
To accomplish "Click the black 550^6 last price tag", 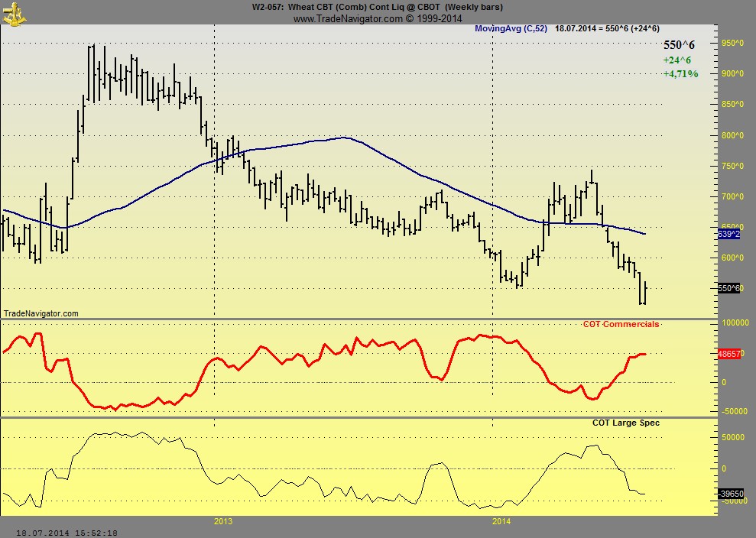I will [729, 288].
